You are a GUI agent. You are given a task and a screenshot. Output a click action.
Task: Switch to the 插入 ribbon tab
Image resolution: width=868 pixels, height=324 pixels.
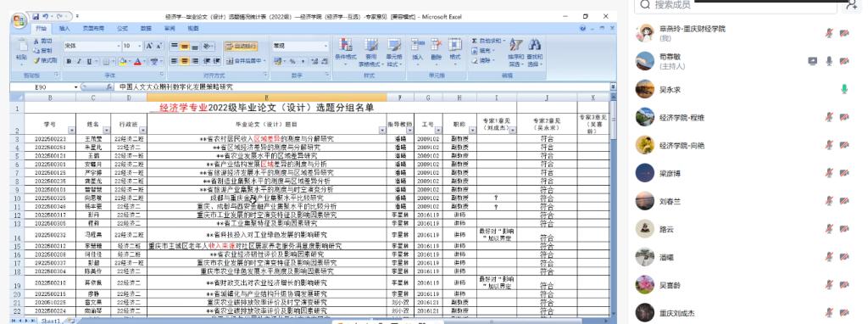coord(64,28)
